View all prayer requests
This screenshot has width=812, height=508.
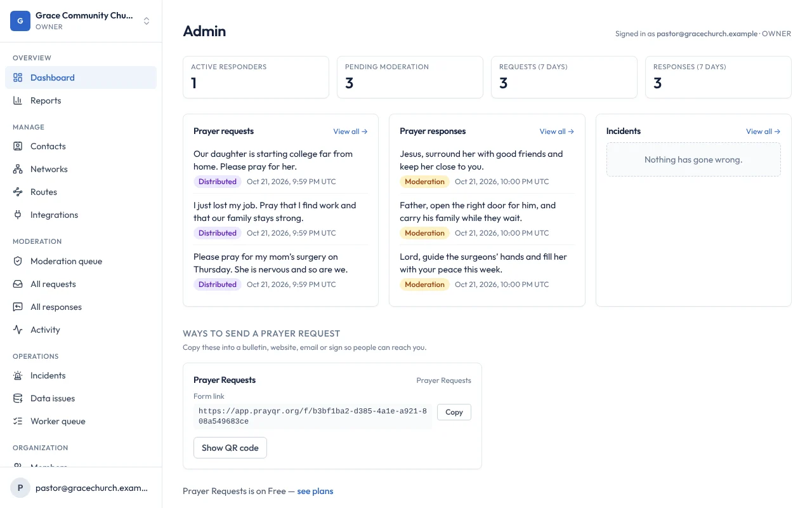pos(350,131)
